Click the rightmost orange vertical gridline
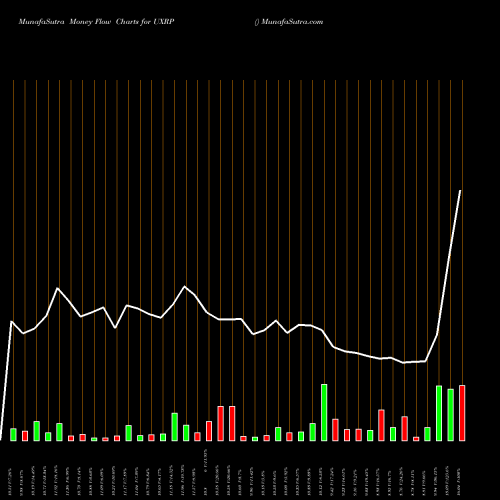The image size is (500, 500). (462, 232)
